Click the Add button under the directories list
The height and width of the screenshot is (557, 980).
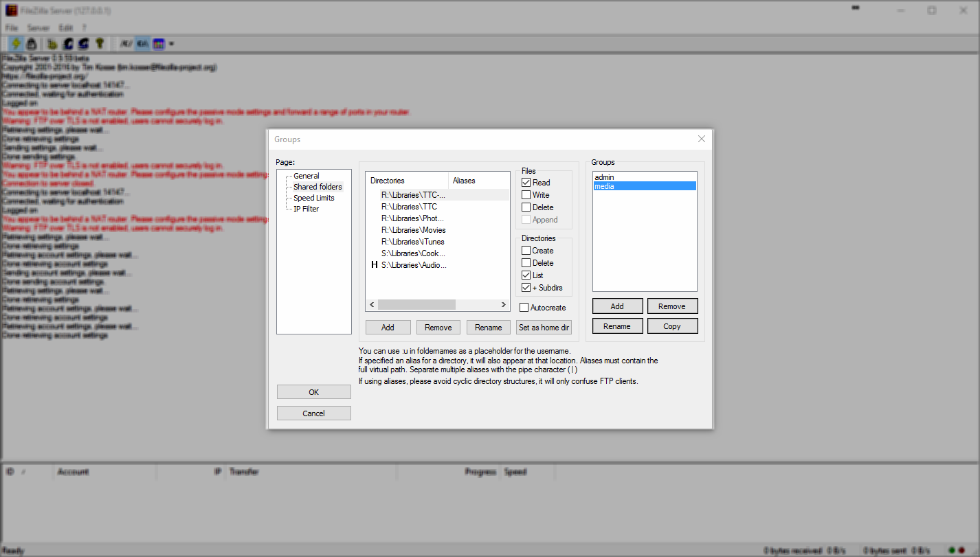click(x=388, y=328)
